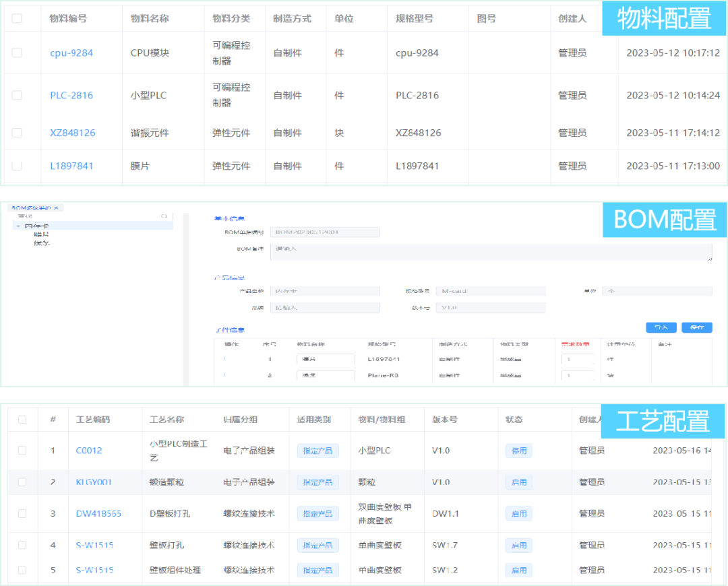Collapse the 内存卡 tree node arrow
Viewport: 728px width, 586px height.
pos(18,226)
